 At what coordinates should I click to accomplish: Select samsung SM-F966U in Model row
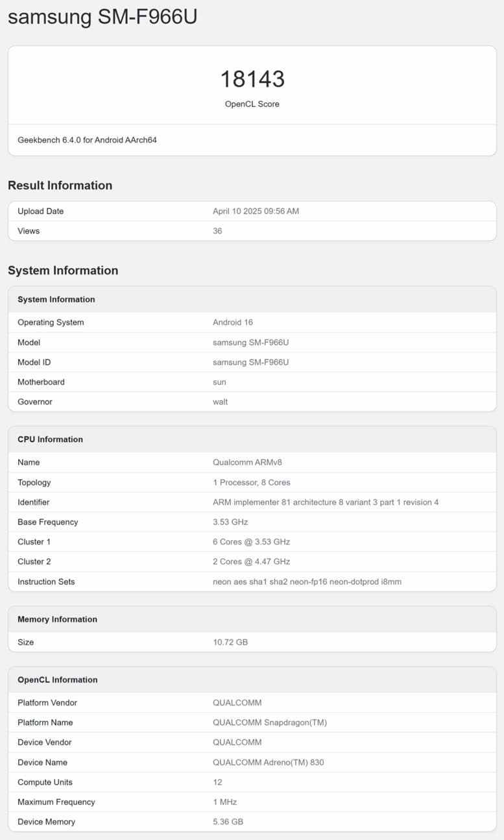(x=250, y=342)
